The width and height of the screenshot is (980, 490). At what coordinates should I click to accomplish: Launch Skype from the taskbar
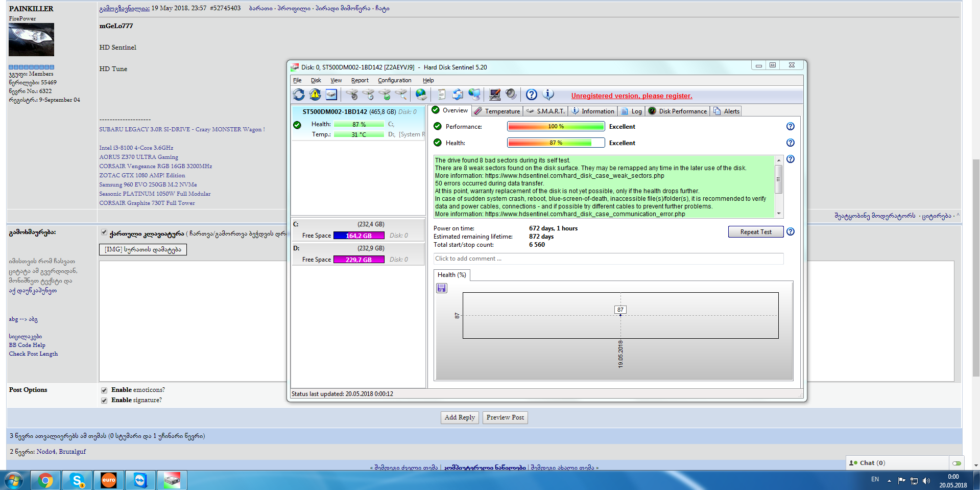[x=77, y=480]
